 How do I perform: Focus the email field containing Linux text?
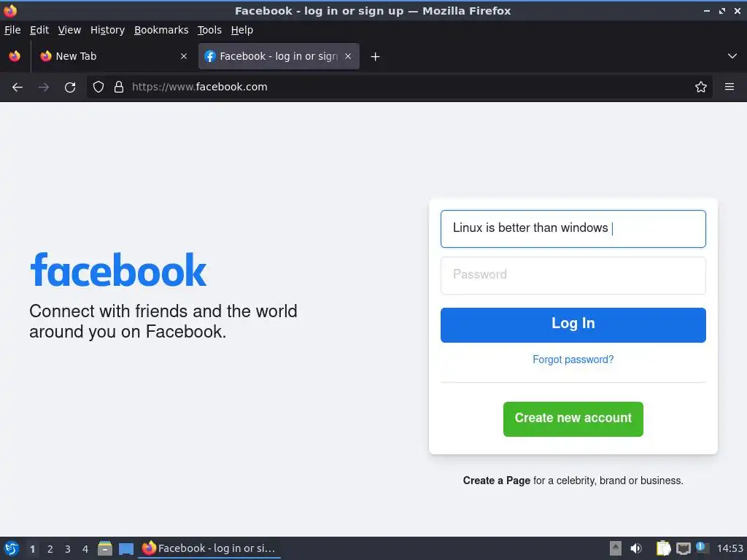573,228
